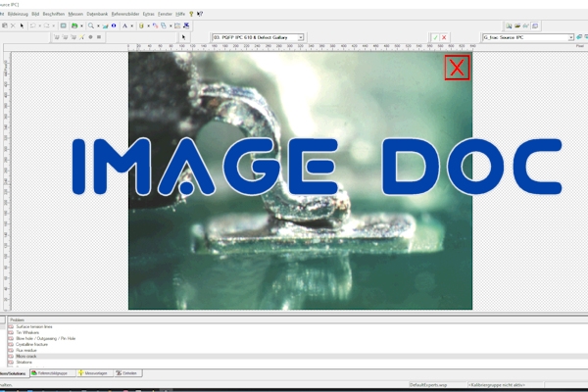Click the image search icon in top-right toolbar
Viewport: 588px width, 392px height.
point(509,25)
